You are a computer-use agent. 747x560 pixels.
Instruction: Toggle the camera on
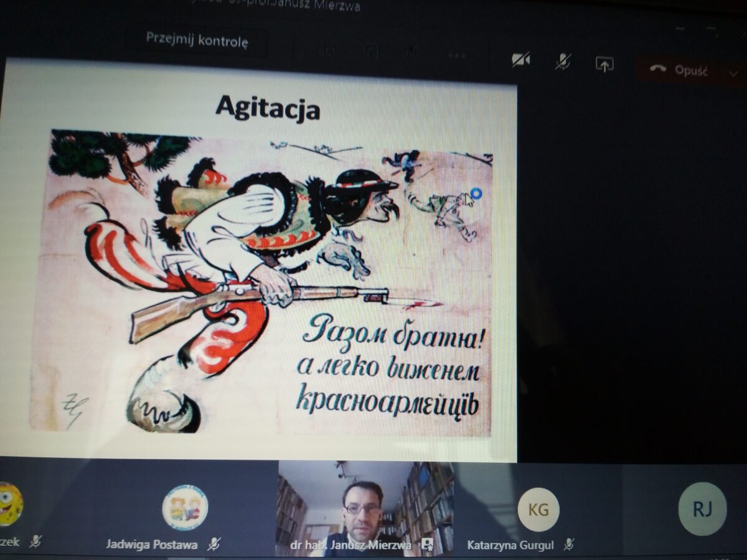pos(520,59)
